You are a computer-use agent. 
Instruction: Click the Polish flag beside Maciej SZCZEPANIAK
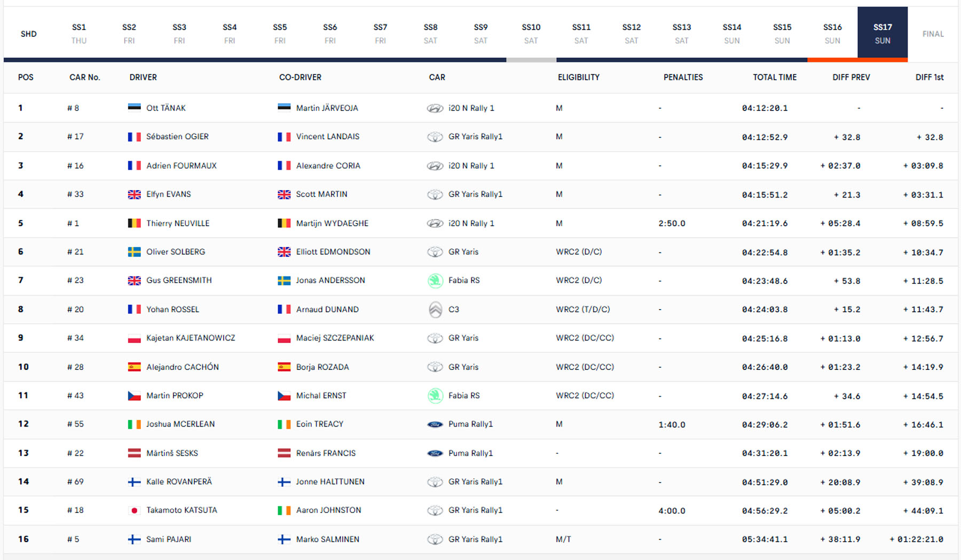point(284,338)
